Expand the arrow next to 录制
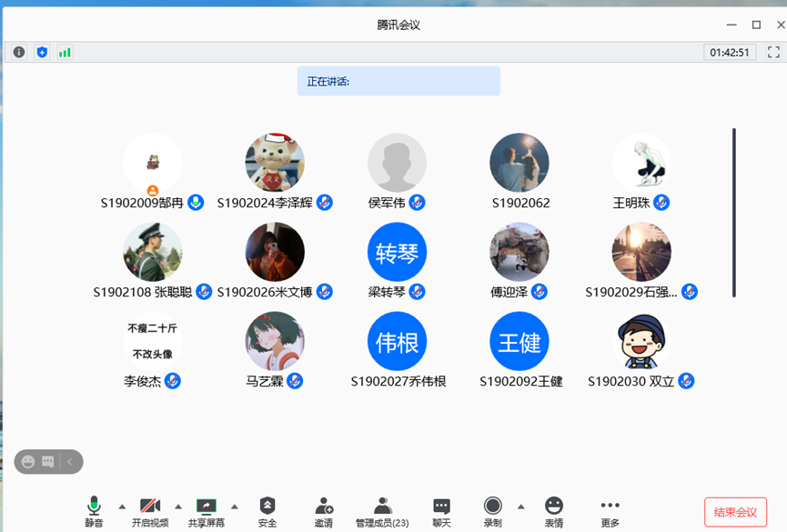 click(520, 507)
